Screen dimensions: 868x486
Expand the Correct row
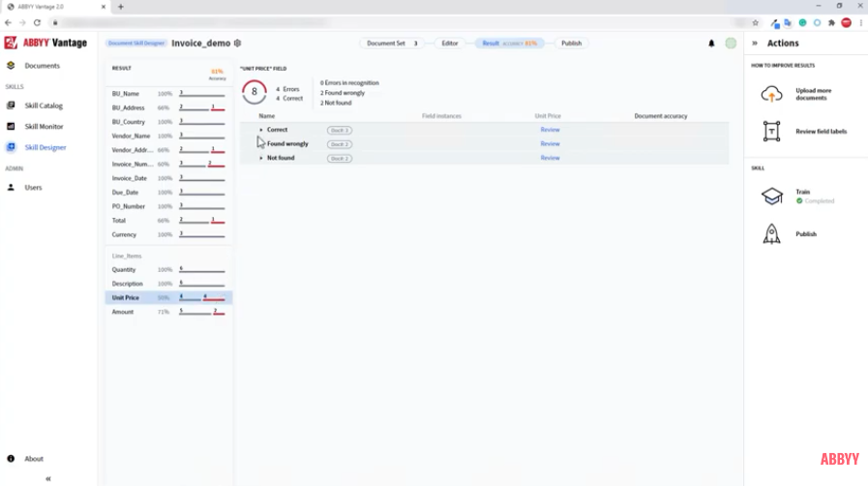pos(261,130)
